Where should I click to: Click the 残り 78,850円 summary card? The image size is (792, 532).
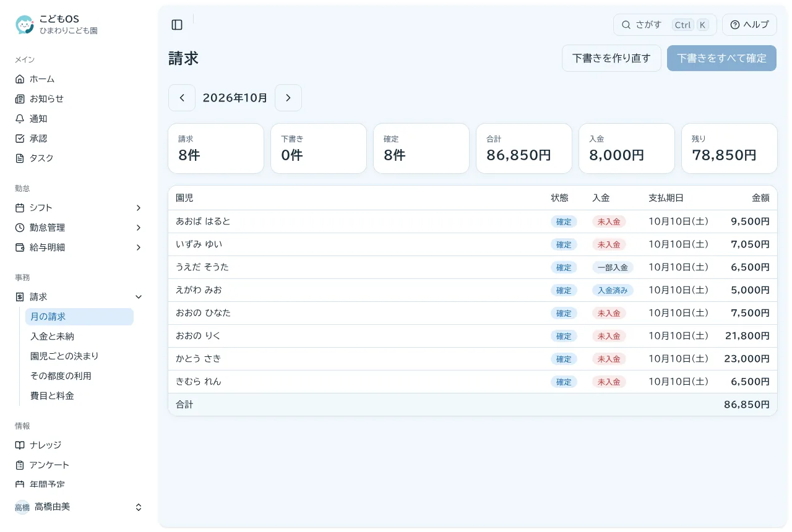[730, 148]
